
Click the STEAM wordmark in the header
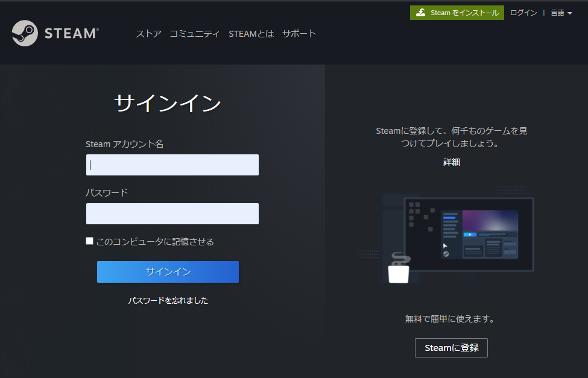pyautogui.click(x=71, y=34)
